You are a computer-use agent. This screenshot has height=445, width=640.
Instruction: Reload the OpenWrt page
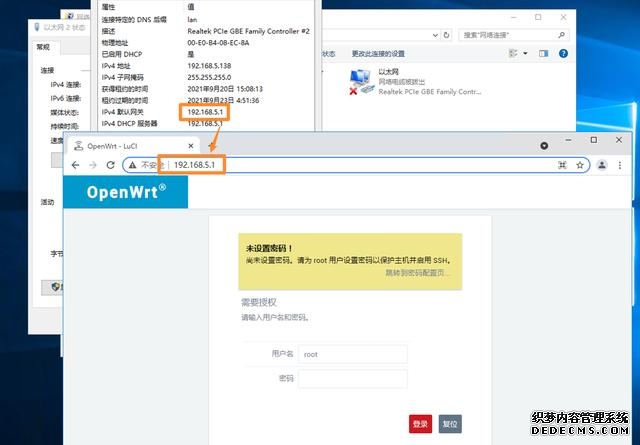point(111,165)
